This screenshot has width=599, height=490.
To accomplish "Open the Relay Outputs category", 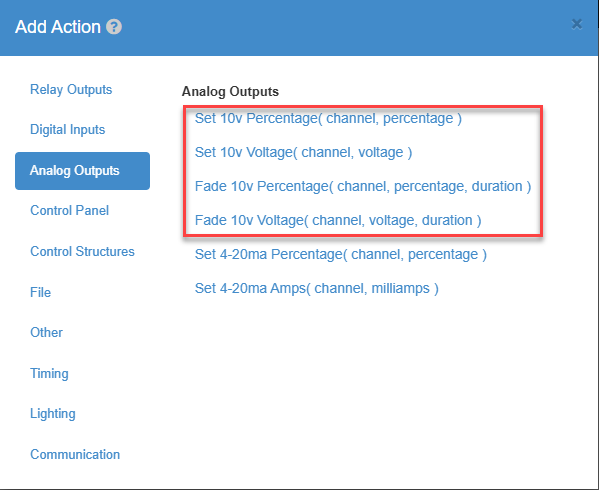I will click(71, 89).
